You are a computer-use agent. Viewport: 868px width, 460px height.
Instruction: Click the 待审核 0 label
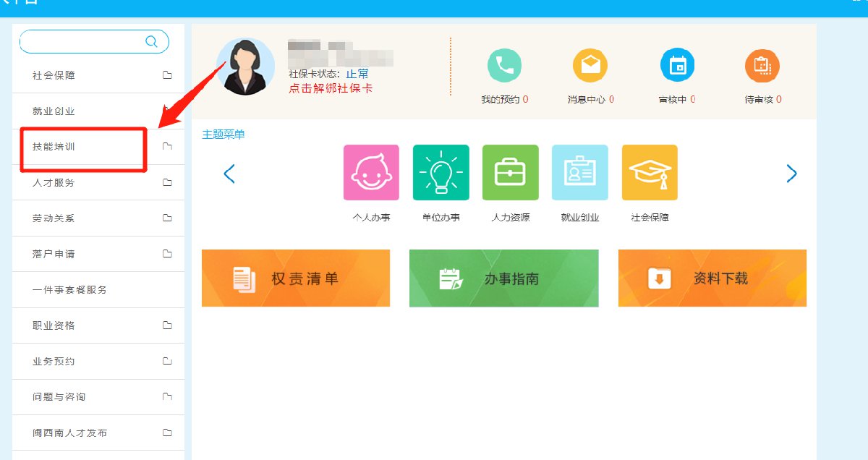tap(762, 100)
